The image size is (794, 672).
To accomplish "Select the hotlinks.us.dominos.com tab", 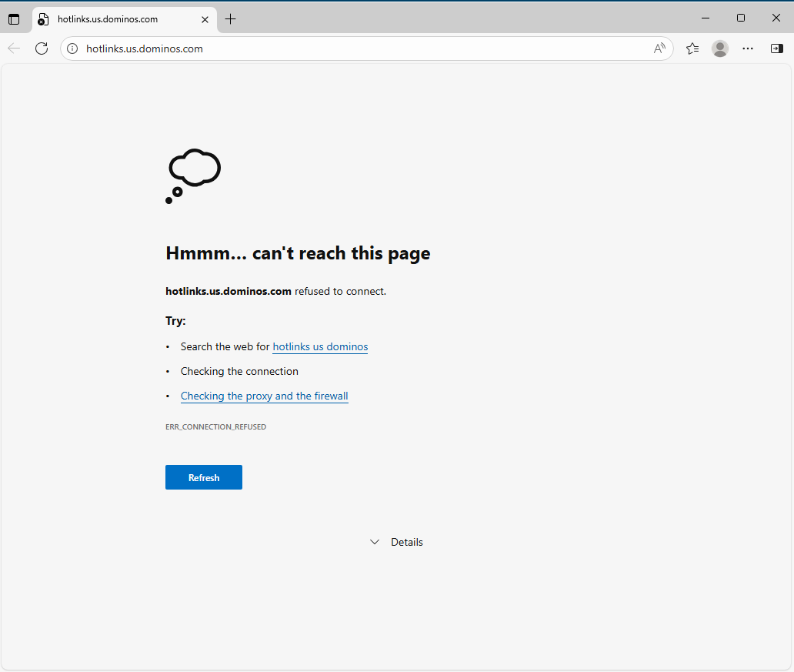I will click(125, 19).
